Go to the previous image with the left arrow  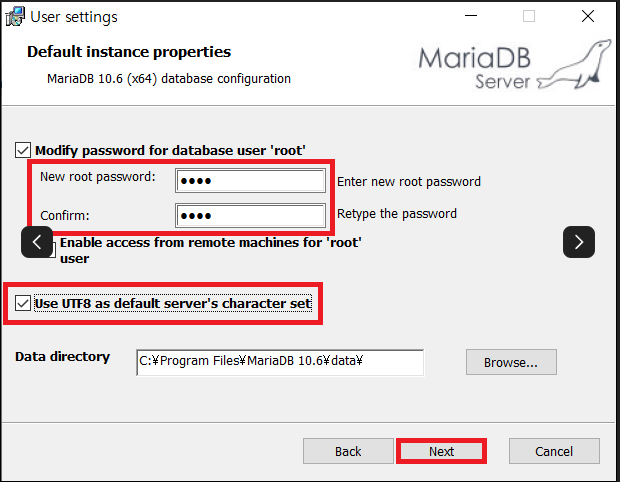pos(37,242)
